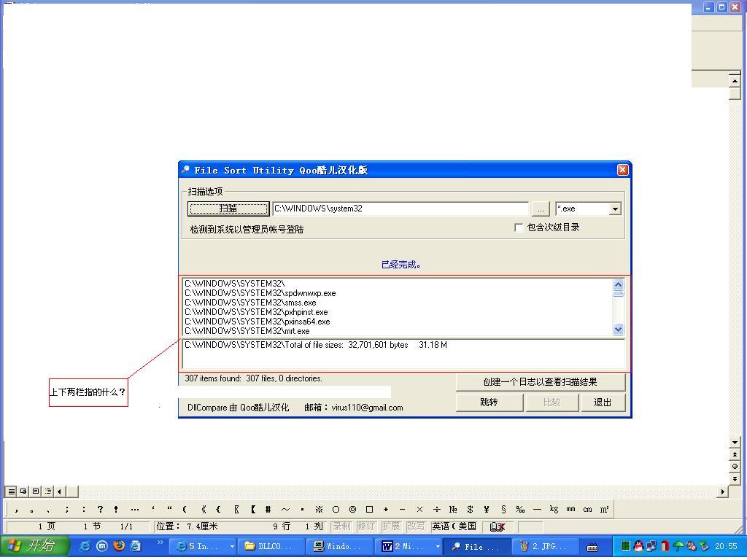Screen dimensions: 747x560
Task: Click Word vertical scrollbar down arrow
Action: point(735,443)
